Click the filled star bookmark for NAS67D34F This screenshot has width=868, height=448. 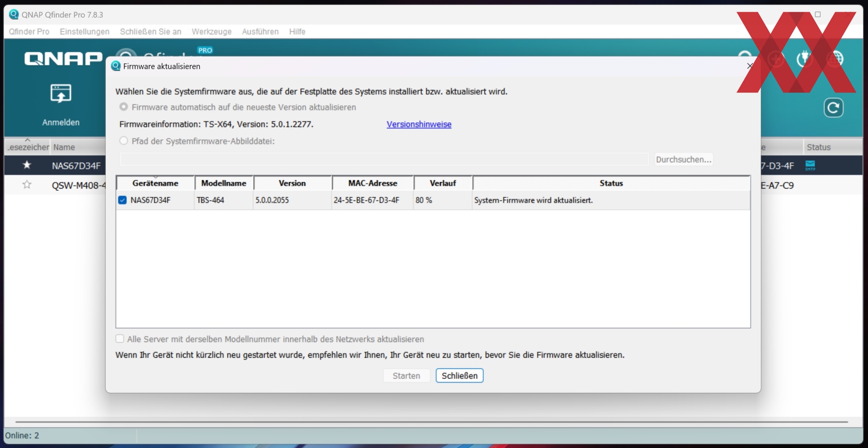tap(27, 165)
